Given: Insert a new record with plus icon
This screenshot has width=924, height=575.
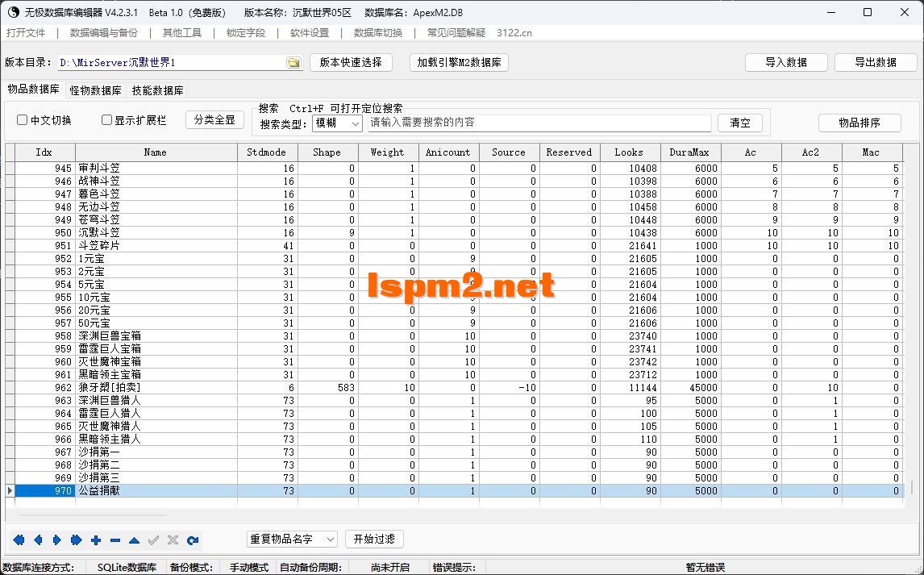Looking at the screenshot, I should [95, 540].
